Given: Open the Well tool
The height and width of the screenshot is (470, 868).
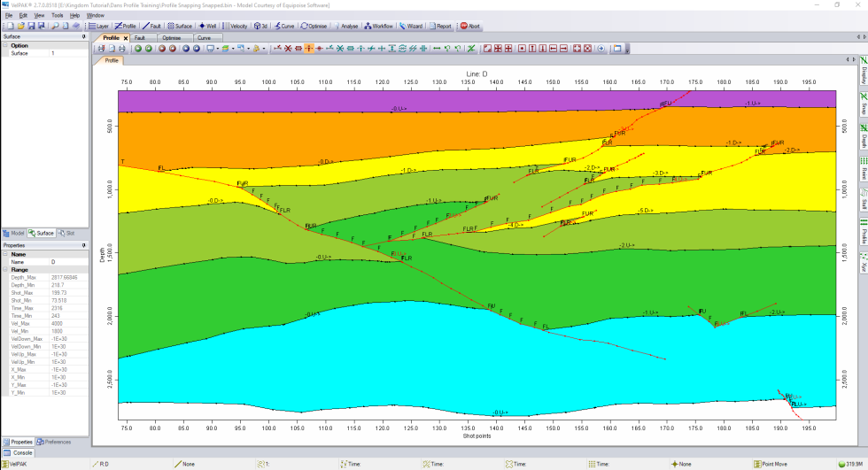Looking at the screenshot, I should coord(207,26).
